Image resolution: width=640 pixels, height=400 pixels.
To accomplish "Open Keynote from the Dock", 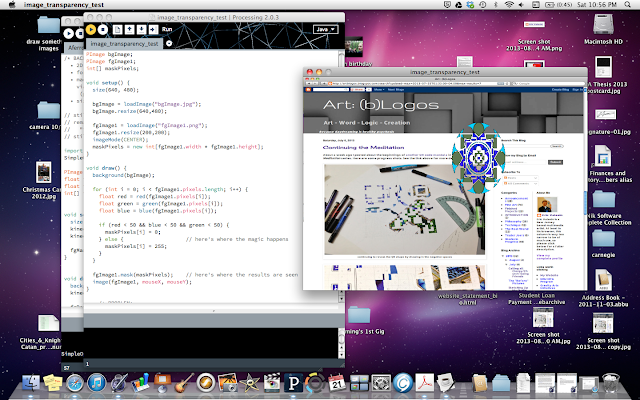I will 162,382.
